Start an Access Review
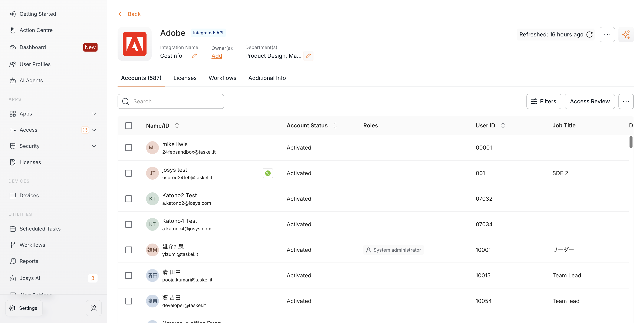Viewport: 644px width, 323px height. coord(590,101)
